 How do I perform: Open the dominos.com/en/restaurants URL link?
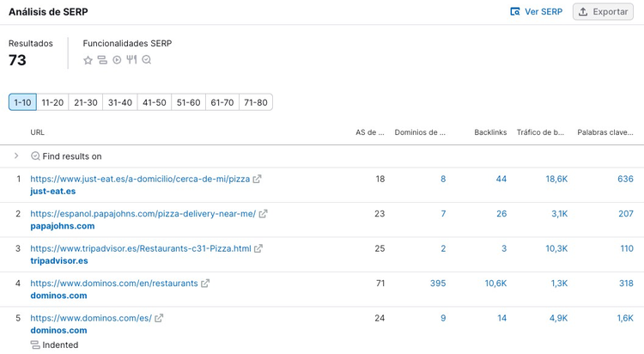click(114, 284)
